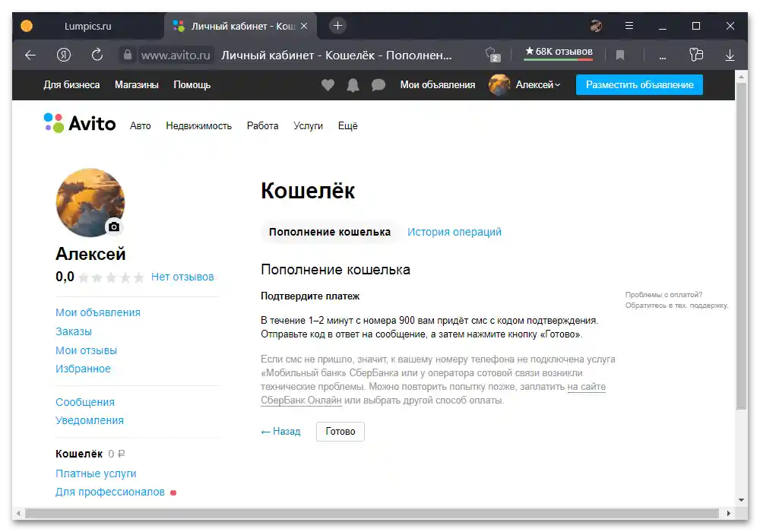This screenshot has width=760, height=532.
Task: Click the scroll-down arrow of vertical scrollbar
Action: 741,499
